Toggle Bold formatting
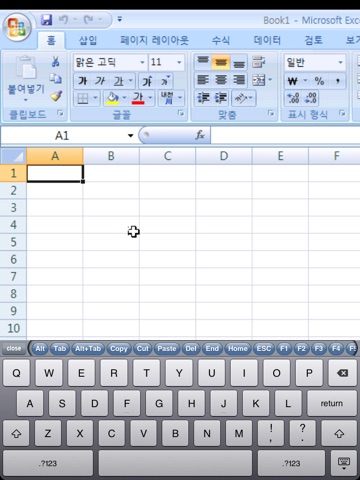 83,81
